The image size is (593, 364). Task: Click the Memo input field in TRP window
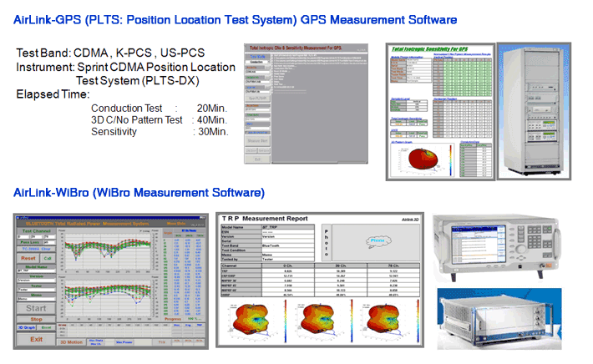click(x=36, y=299)
